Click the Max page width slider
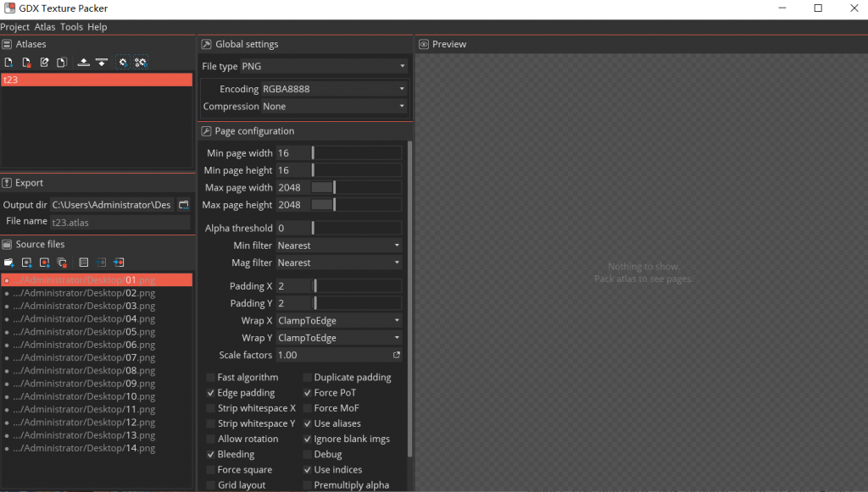 [356, 188]
